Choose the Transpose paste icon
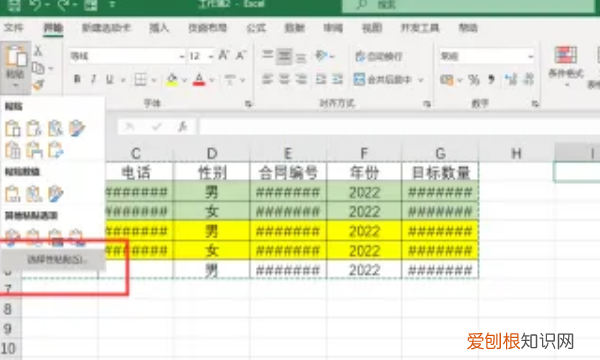Viewport: 600px width, 360px height. point(55,150)
